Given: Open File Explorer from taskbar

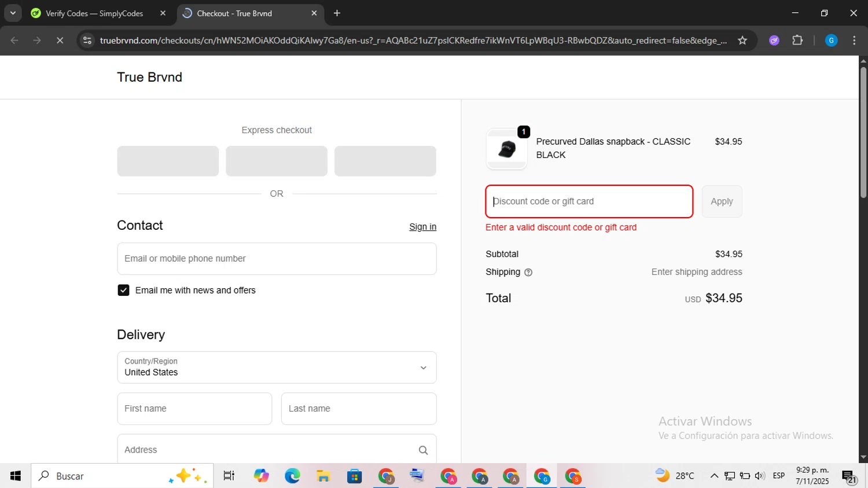Looking at the screenshot, I should [x=323, y=476].
